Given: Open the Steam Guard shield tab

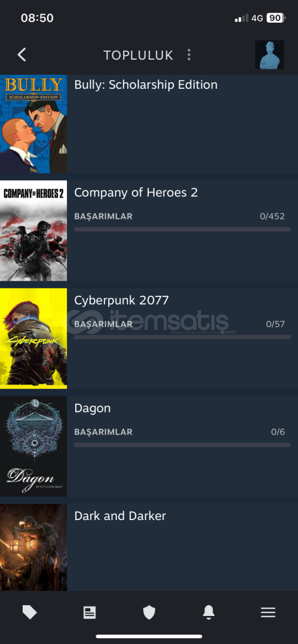Looking at the screenshot, I should (x=149, y=613).
